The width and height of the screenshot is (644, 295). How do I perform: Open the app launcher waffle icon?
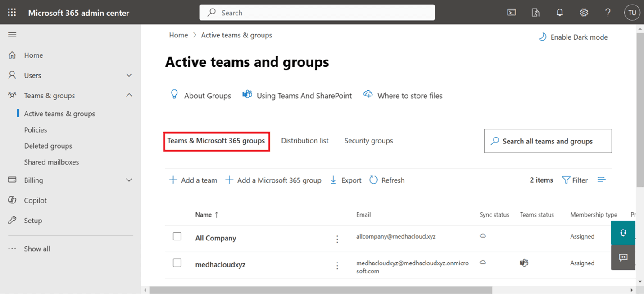tap(12, 12)
